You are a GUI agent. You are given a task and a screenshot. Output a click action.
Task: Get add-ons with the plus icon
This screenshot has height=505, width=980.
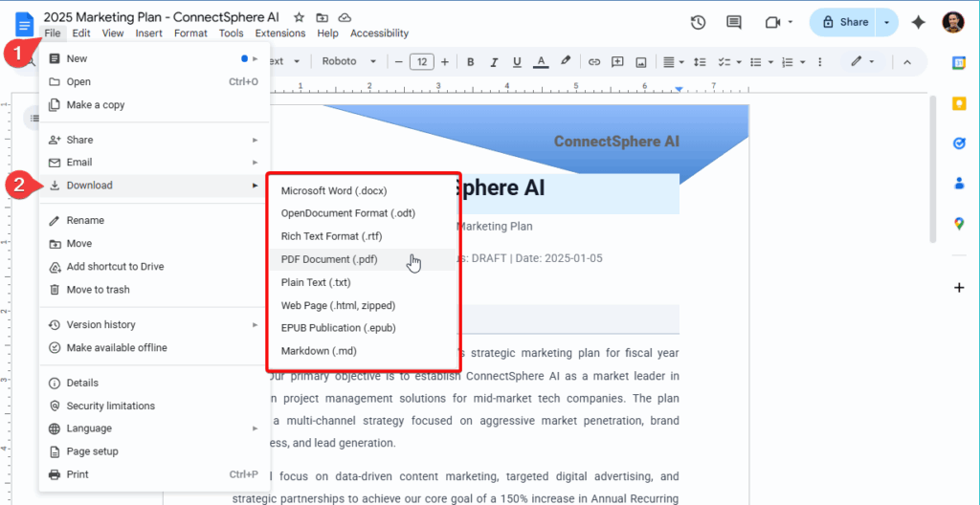[959, 288]
